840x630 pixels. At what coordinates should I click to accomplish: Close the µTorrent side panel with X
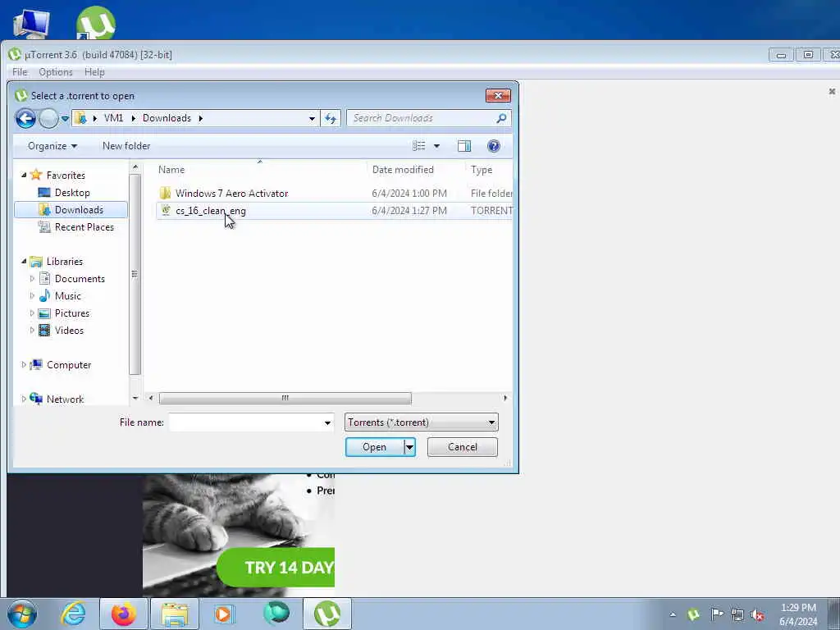pyautogui.click(x=832, y=92)
